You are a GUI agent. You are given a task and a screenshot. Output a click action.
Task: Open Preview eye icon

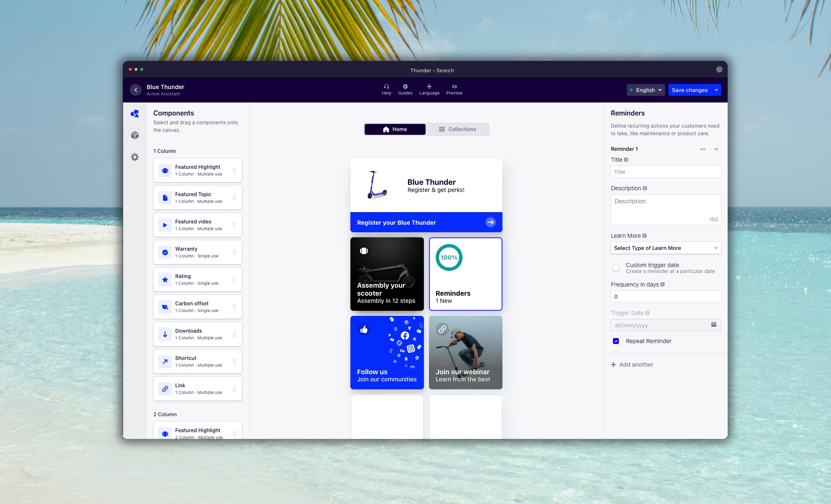[x=454, y=87]
